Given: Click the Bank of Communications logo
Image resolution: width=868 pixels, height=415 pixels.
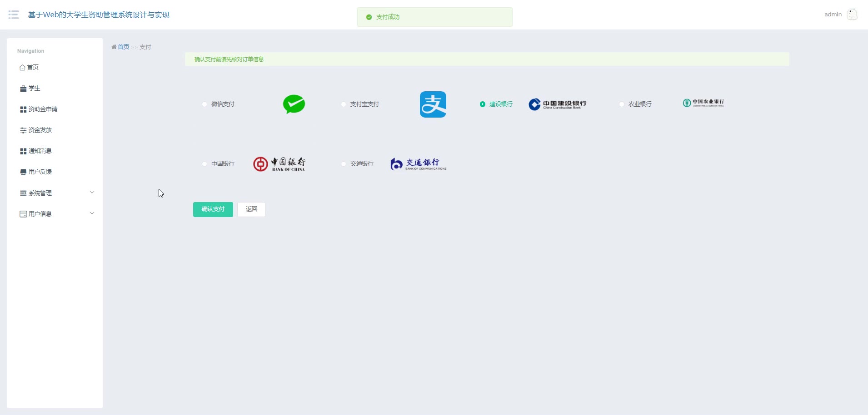Looking at the screenshot, I should [419, 164].
